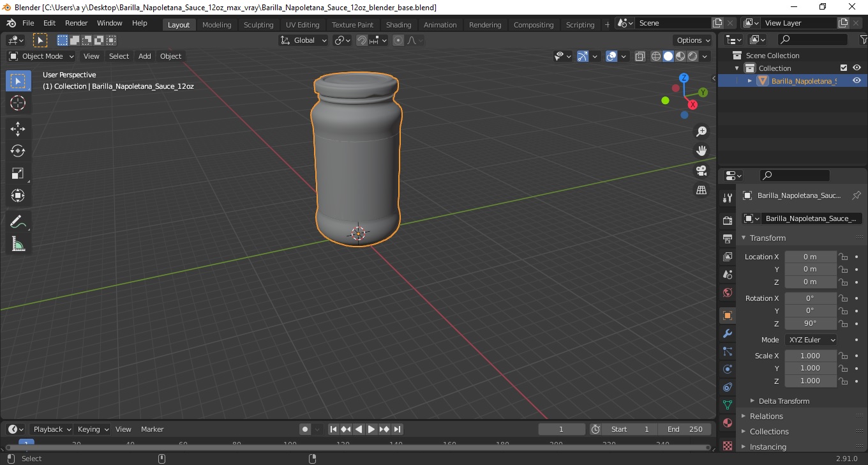Switch to UV Editing workspace tab
The width and height of the screenshot is (868, 465).
[x=303, y=25]
